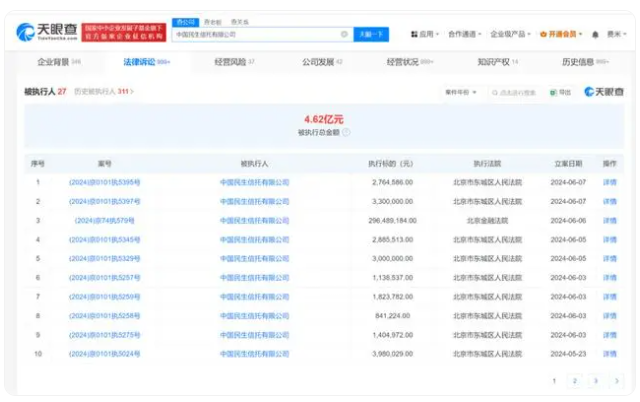Screen dimensions: 640x402
Task: Open 详情 for row 7
Action: click(x=610, y=297)
